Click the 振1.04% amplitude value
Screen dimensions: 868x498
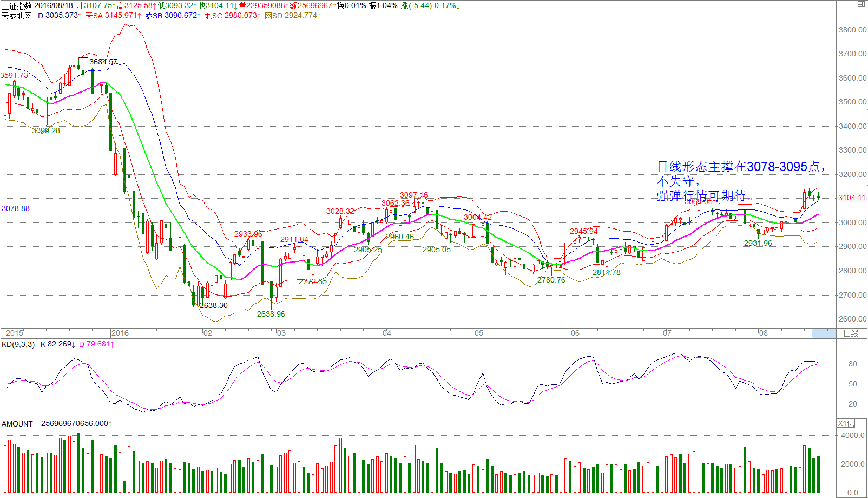coord(383,5)
